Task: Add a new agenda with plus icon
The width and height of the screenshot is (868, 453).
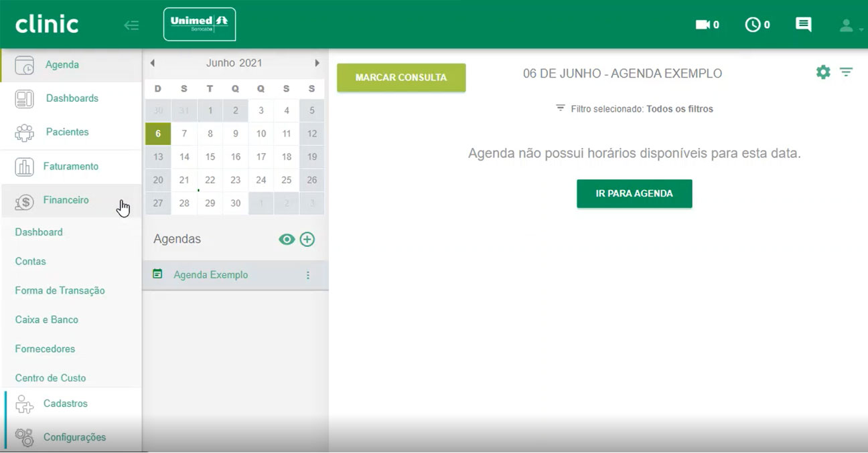Action: [x=307, y=240]
